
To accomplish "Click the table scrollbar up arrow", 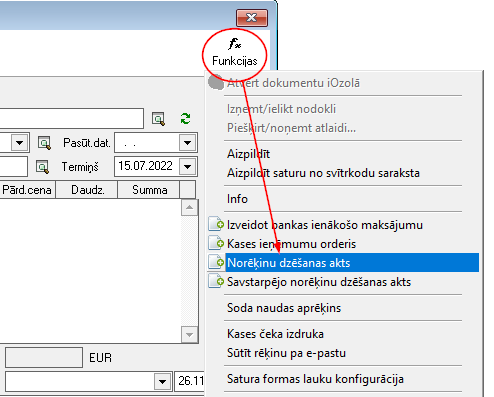I will [190, 208].
